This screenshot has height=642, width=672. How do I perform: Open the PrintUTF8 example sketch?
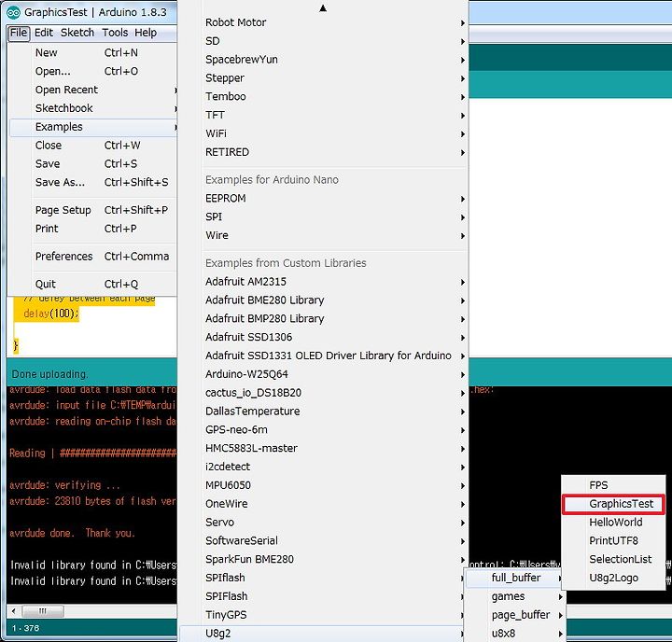pos(614,541)
